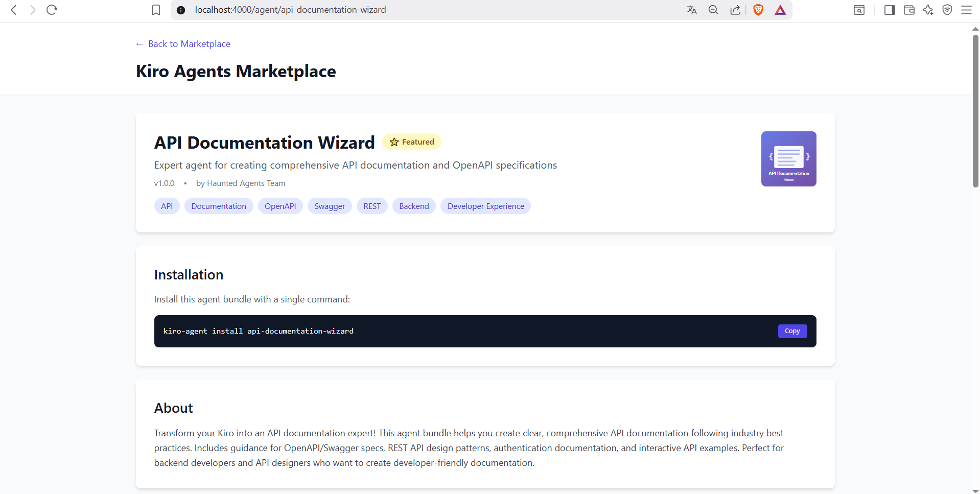Click the API Documentation Wizard agent thumbnail
This screenshot has width=980, height=494.
click(x=788, y=159)
